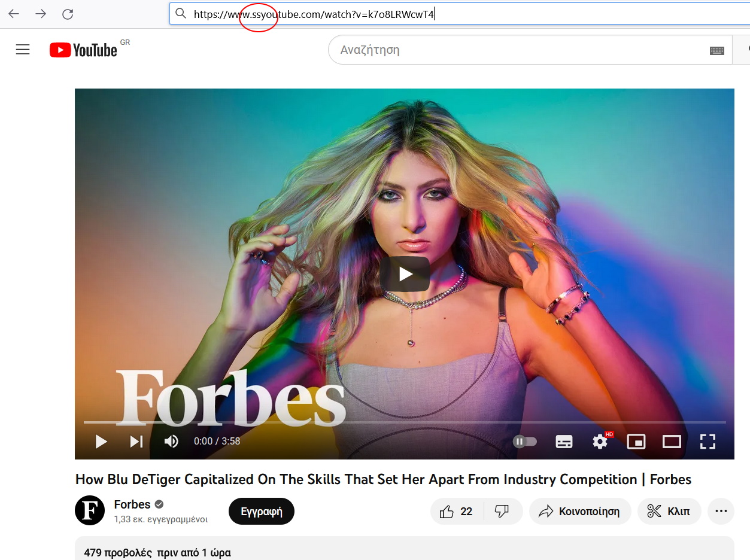This screenshot has height=560, width=750.
Task: Open the on-screen keyboard in search box
Action: pyautogui.click(x=717, y=50)
